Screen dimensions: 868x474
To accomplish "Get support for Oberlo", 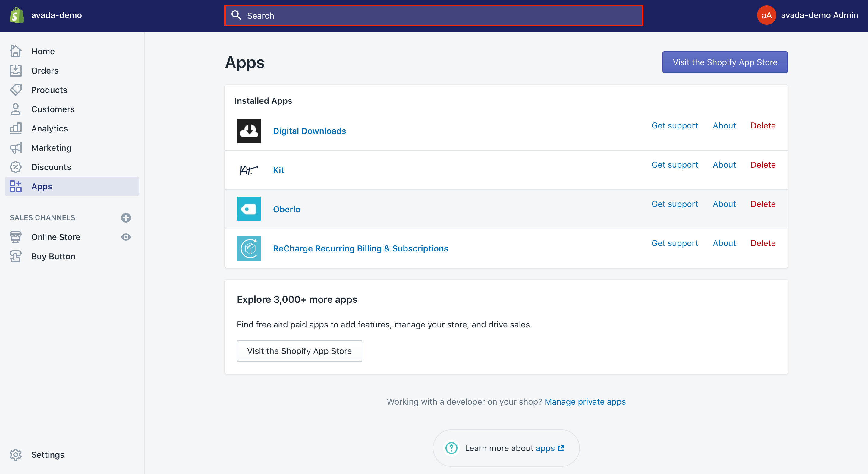I will tap(675, 204).
